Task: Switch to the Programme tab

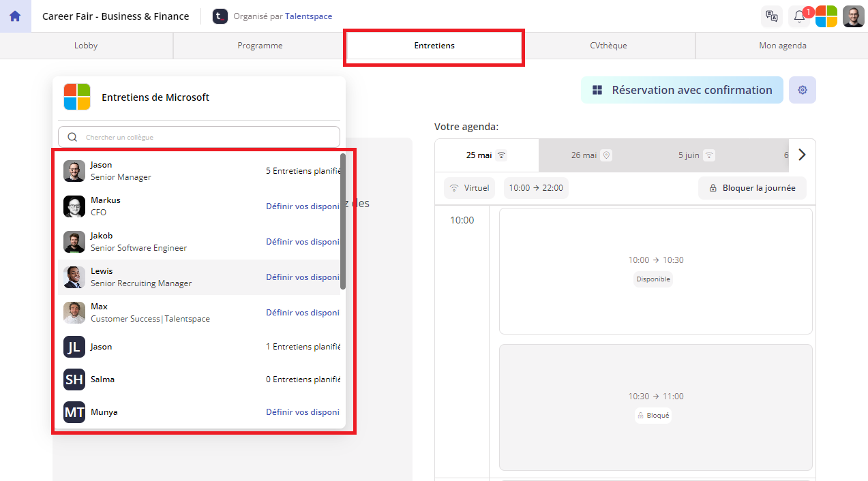Action: pos(260,46)
